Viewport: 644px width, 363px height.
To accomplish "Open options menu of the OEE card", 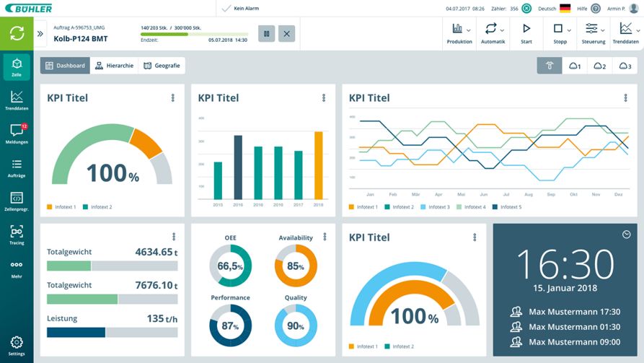I will coord(324,237).
